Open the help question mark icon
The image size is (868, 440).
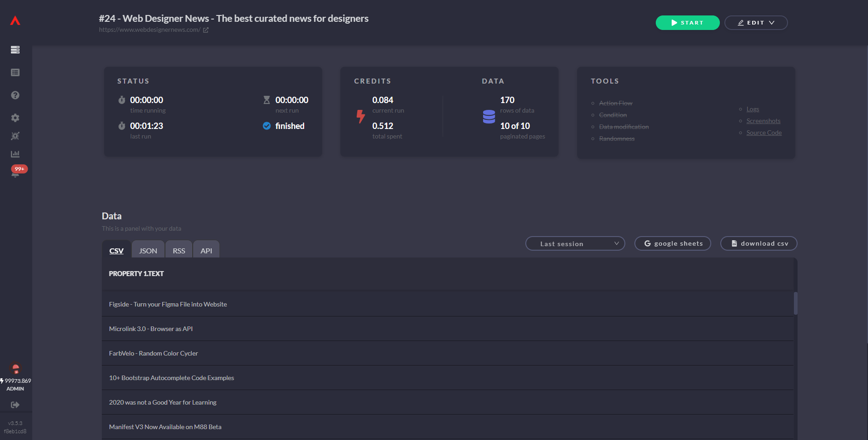(15, 95)
